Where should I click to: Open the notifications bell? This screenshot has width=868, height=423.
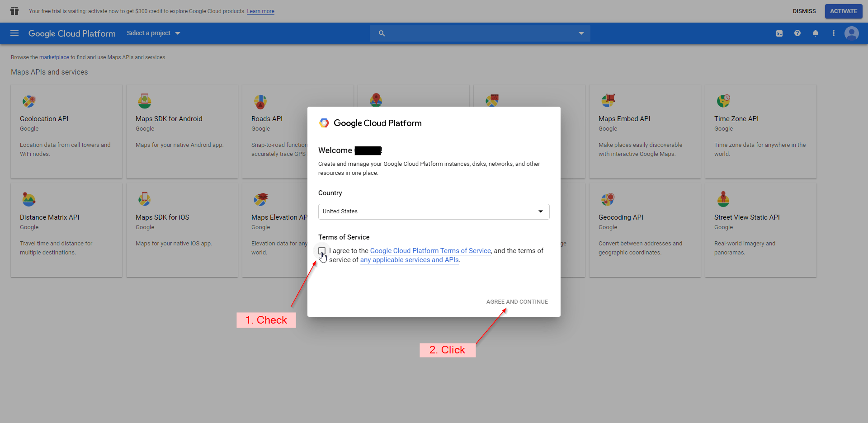tap(816, 33)
